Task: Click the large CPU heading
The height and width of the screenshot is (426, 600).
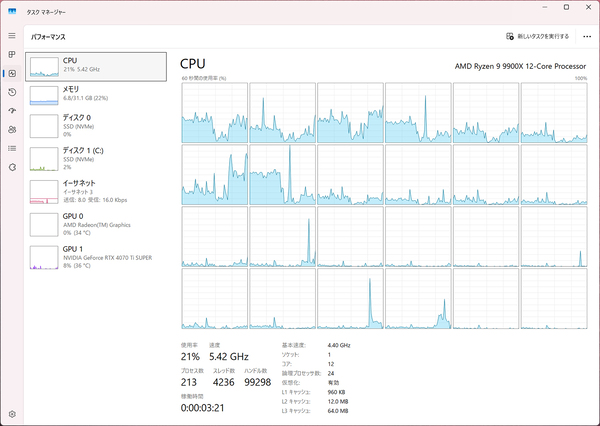Action: coord(193,64)
